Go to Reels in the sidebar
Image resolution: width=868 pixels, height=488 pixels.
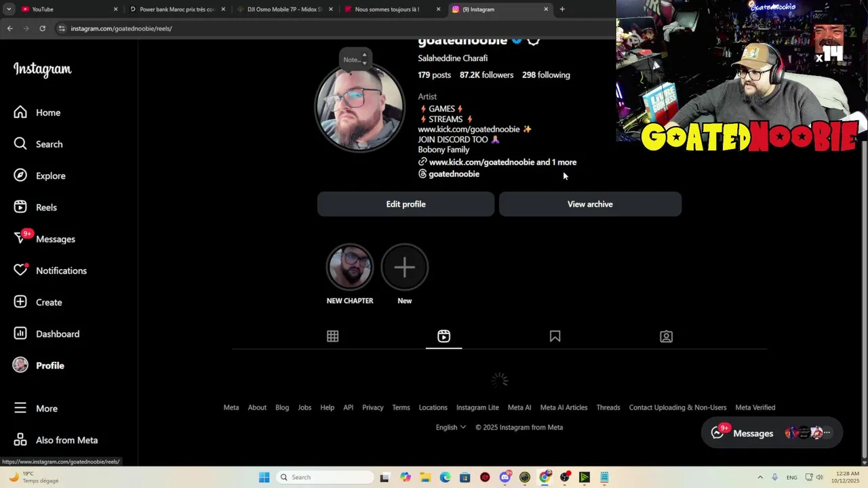(x=35, y=207)
